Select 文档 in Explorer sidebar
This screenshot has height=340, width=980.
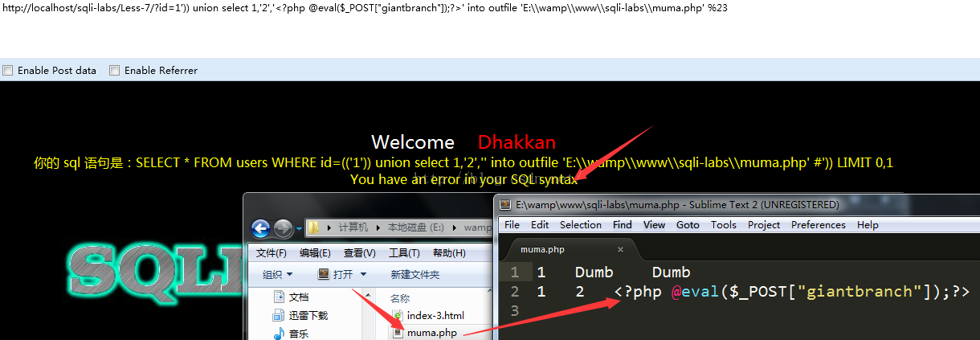pyautogui.click(x=300, y=297)
